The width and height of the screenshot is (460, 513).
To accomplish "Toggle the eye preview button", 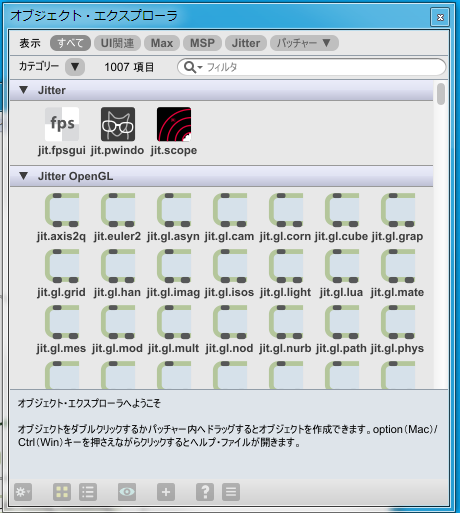I will 127,492.
